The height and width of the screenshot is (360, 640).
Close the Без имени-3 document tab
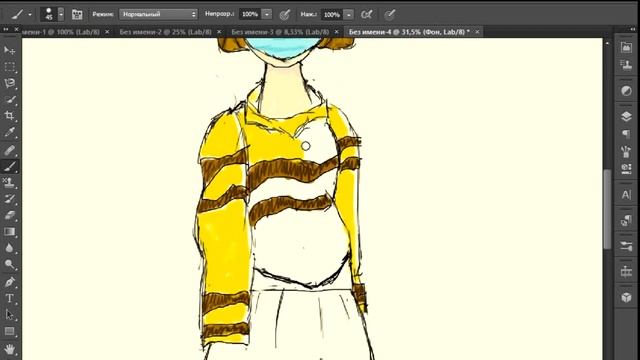[336, 31]
